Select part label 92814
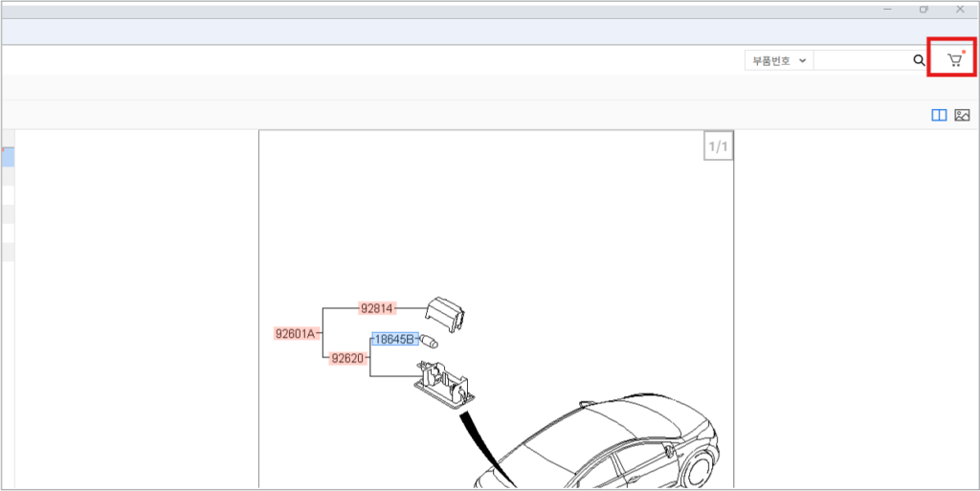Viewport: 980px width, 491px height. [x=376, y=308]
